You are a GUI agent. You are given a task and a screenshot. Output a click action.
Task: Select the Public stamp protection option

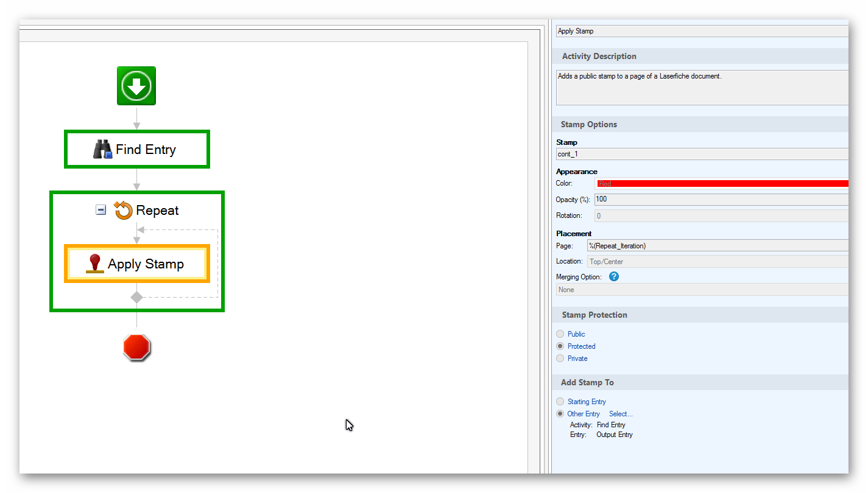click(560, 334)
